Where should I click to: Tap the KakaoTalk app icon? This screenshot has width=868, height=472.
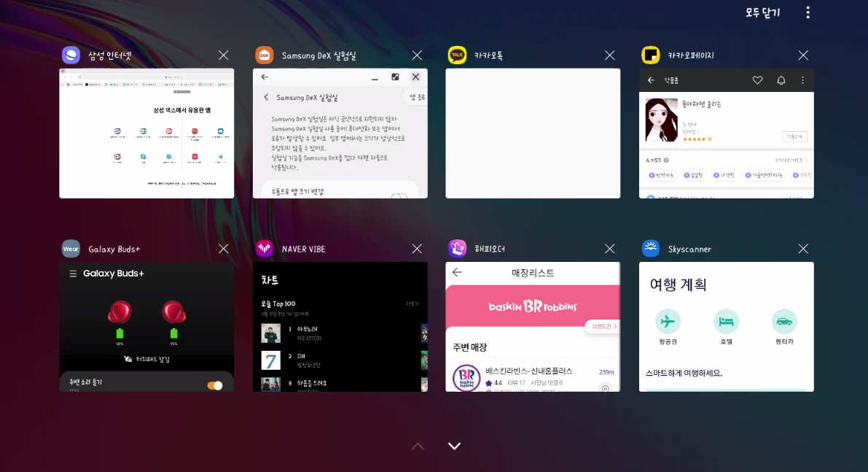(457, 55)
